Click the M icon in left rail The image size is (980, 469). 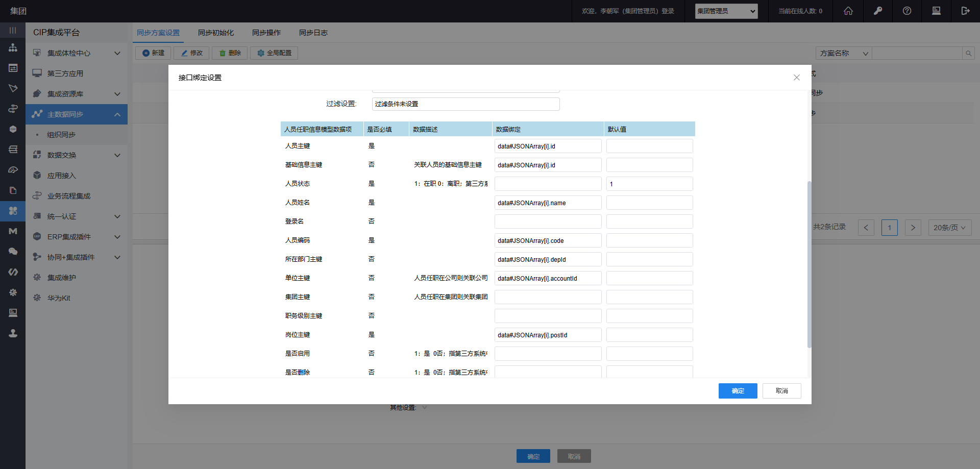tap(13, 231)
